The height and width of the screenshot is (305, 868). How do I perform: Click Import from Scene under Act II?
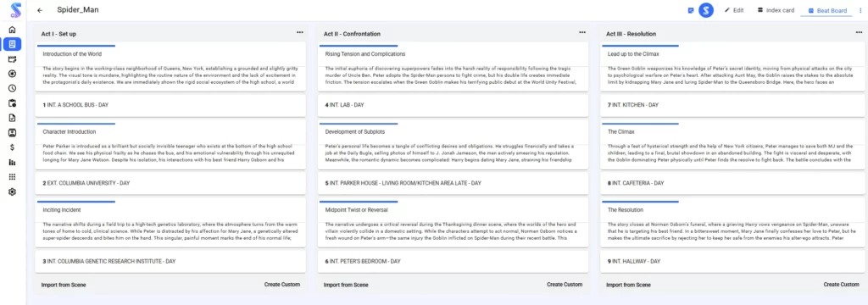346,285
